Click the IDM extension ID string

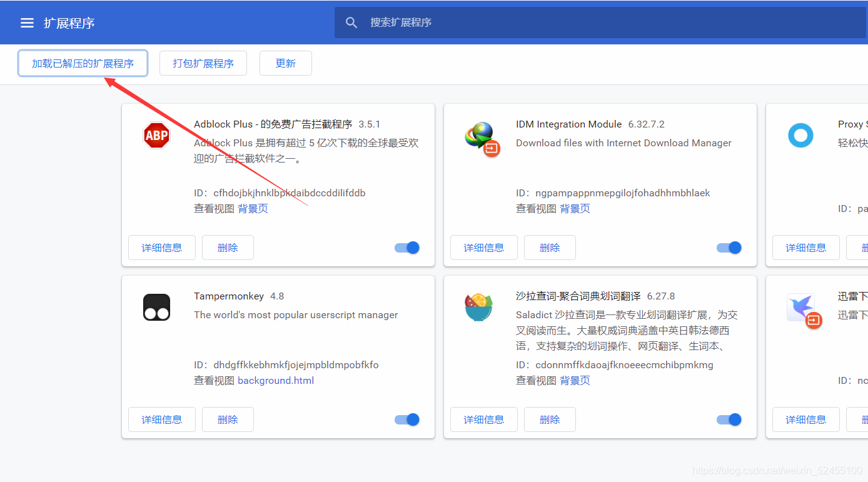623,193
